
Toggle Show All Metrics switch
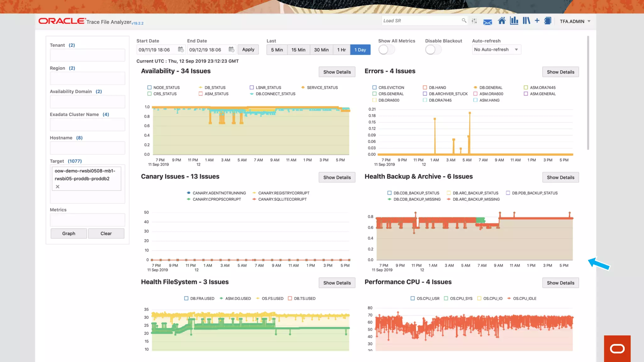[386, 50]
